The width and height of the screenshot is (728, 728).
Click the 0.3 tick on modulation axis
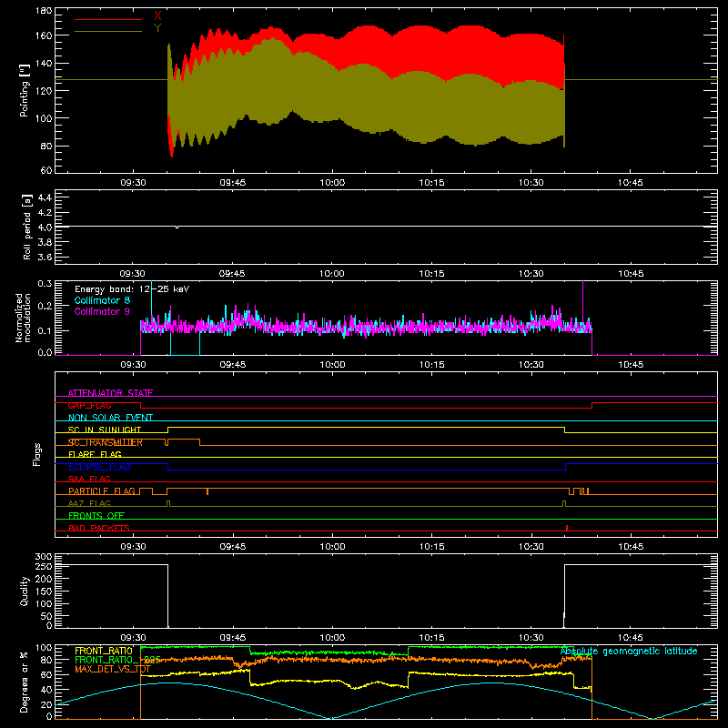coord(45,283)
